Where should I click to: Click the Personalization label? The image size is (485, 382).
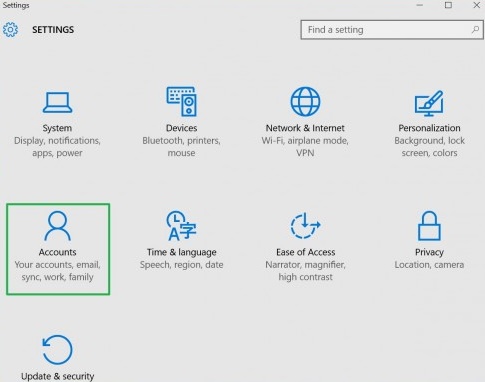(429, 128)
